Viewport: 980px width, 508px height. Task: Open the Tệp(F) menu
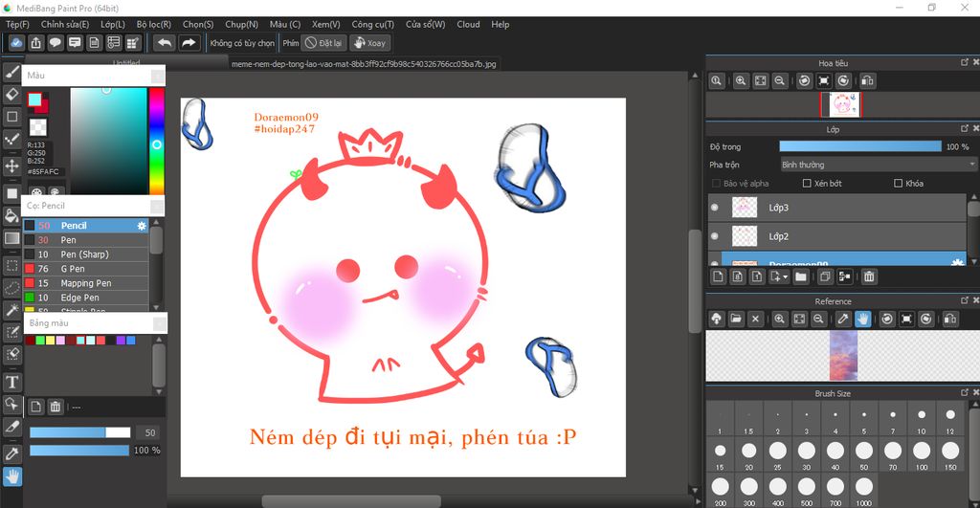(17, 24)
